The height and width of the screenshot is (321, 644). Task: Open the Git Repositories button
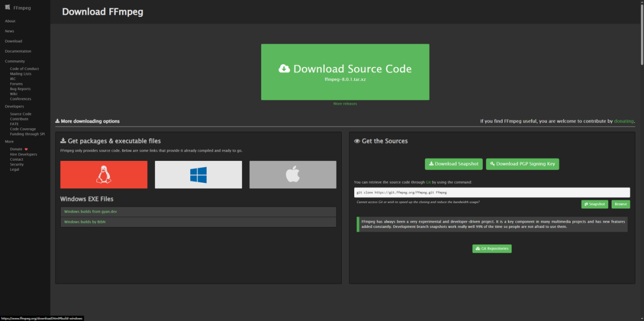(x=492, y=248)
